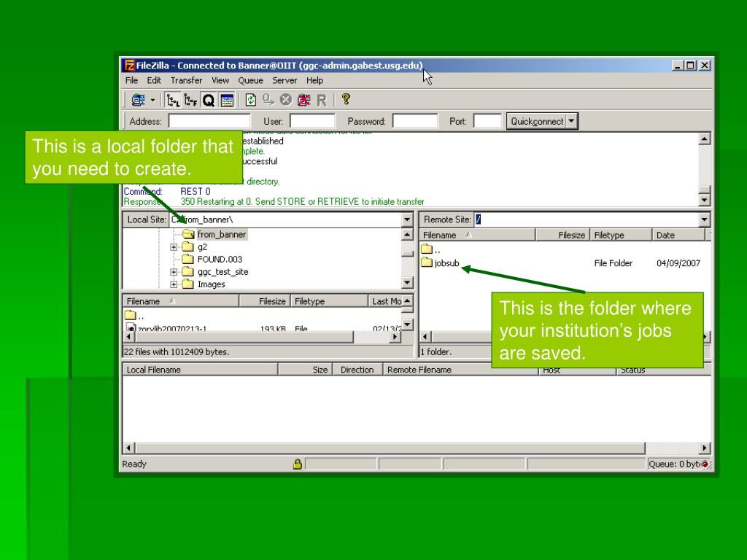
Task: Open the Queue menu
Action: 251,80
